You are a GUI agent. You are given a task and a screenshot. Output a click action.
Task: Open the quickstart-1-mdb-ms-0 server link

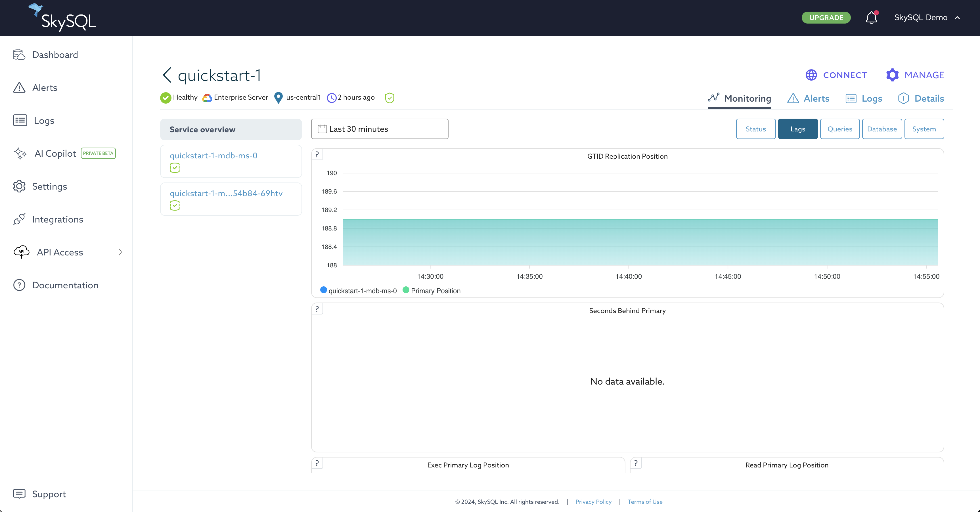(x=213, y=155)
